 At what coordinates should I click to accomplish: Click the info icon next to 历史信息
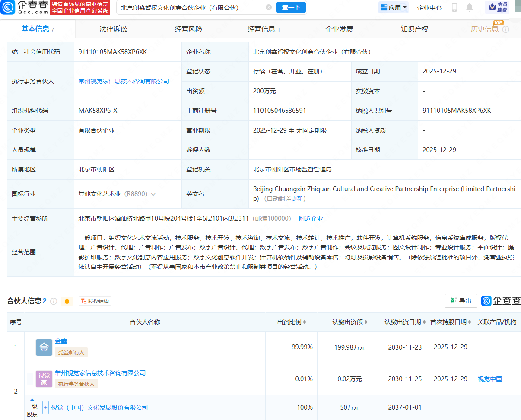pyautogui.click(x=505, y=29)
